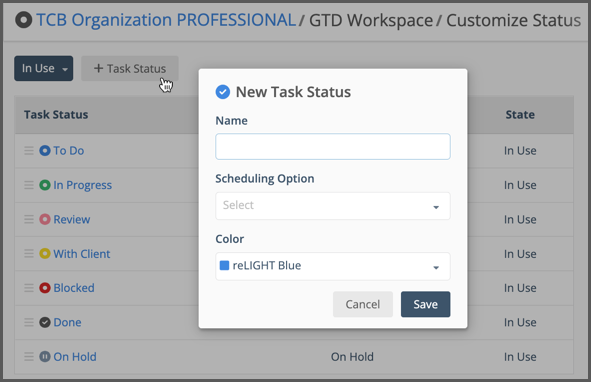Grab the drag handle of the With Client row
The height and width of the screenshot is (382, 591).
(29, 254)
